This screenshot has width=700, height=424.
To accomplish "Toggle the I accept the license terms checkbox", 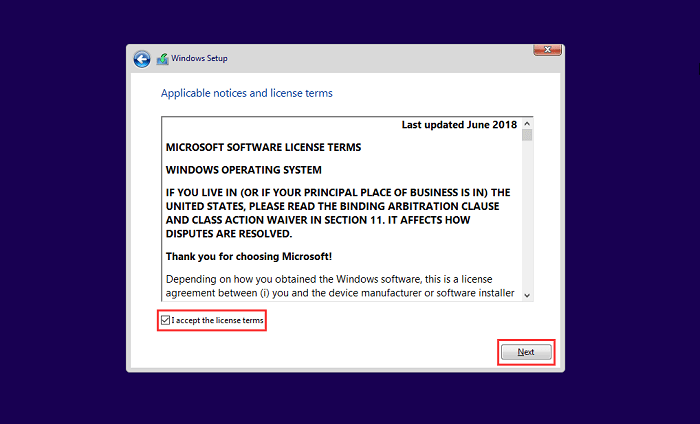I will pos(166,320).
